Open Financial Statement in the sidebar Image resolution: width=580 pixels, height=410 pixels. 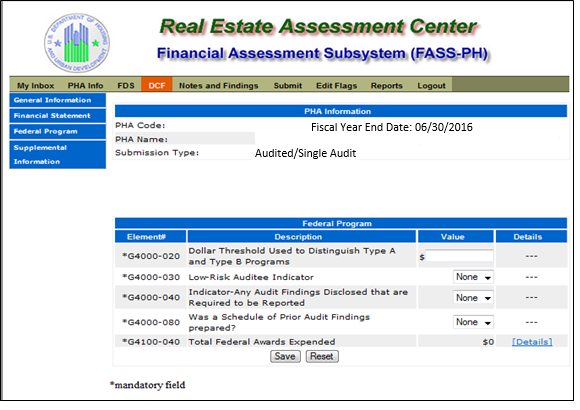[x=58, y=116]
